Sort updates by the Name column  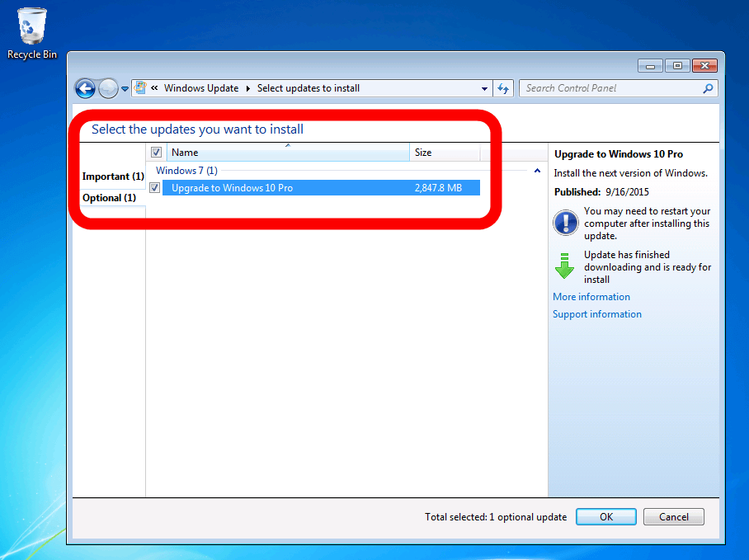tap(288, 153)
